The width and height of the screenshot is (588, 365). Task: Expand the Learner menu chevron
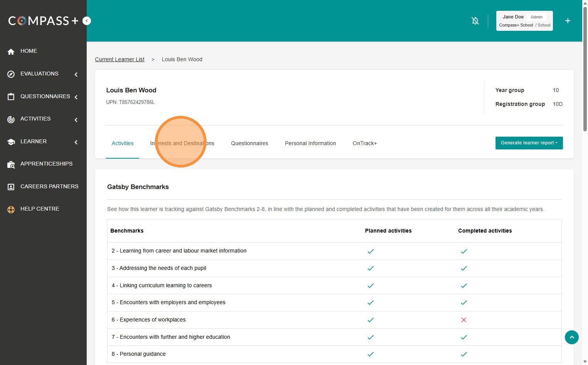point(76,142)
